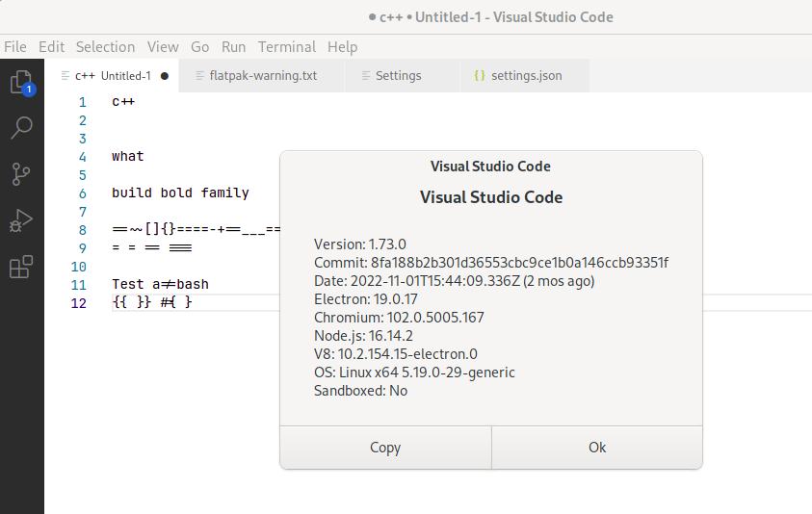This screenshot has height=514, width=812.
Task: Switch to the c++ Untitled-1 tab
Action: point(112,76)
